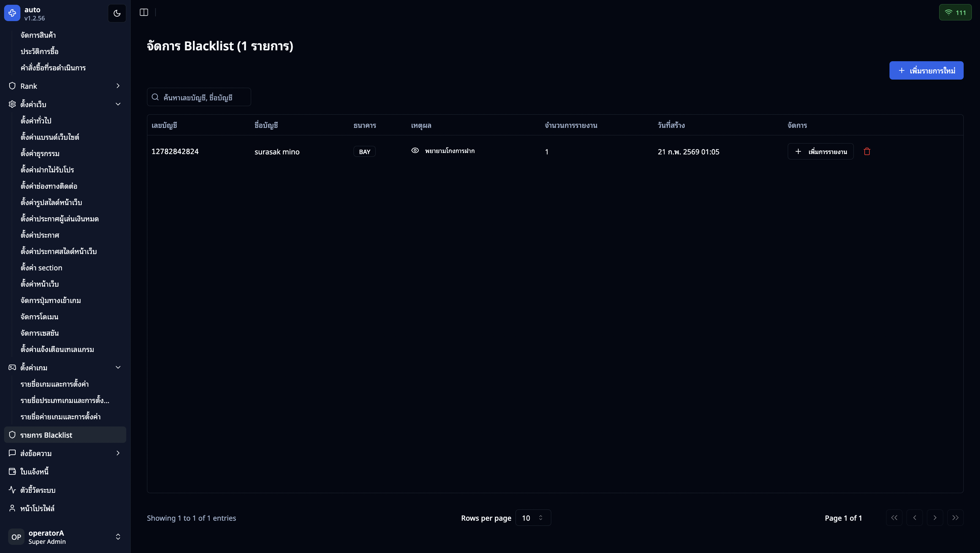Viewport: 980px width, 553px height.
Task: Delete blacklist entry with red trash icon
Action: point(867,151)
